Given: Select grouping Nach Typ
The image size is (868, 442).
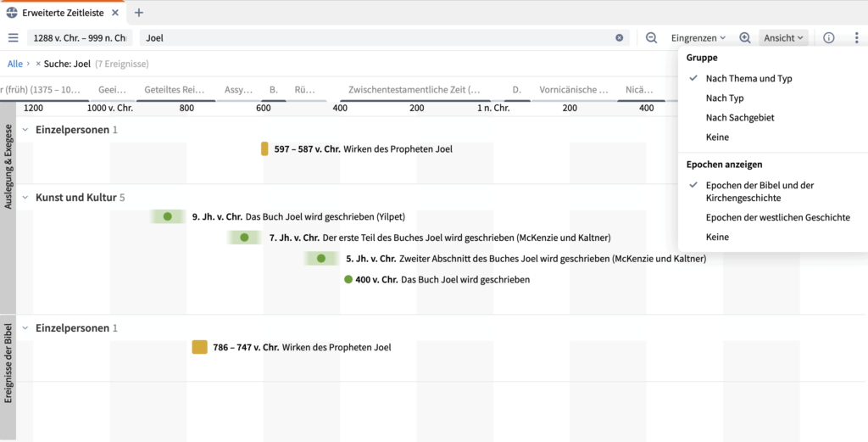Looking at the screenshot, I should tap(725, 98).
